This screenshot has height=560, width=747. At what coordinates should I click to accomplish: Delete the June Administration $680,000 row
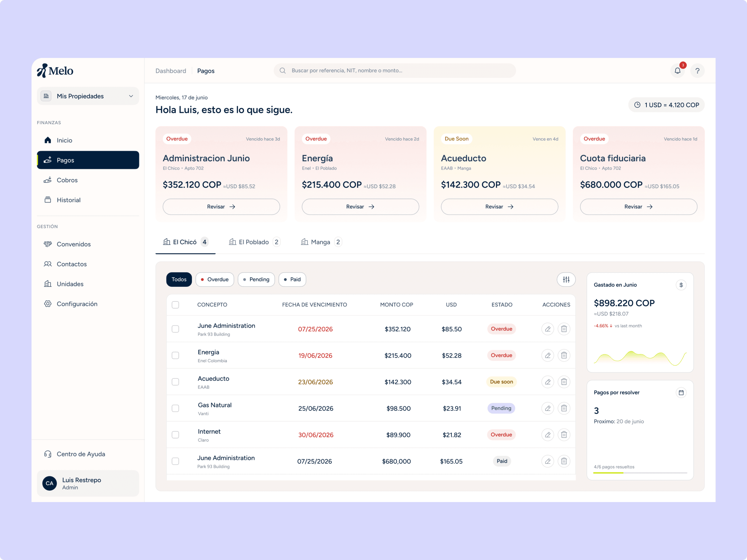click(x=564, y=461)
